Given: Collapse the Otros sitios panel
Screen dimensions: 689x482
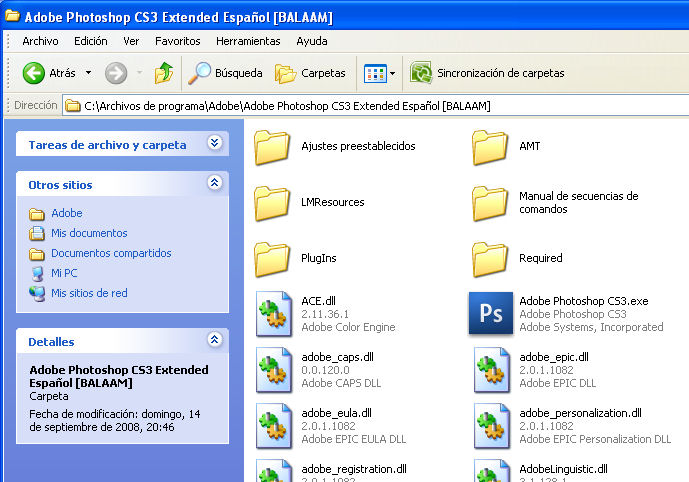Looking at the screenshot, I should (x=214, y=182).
